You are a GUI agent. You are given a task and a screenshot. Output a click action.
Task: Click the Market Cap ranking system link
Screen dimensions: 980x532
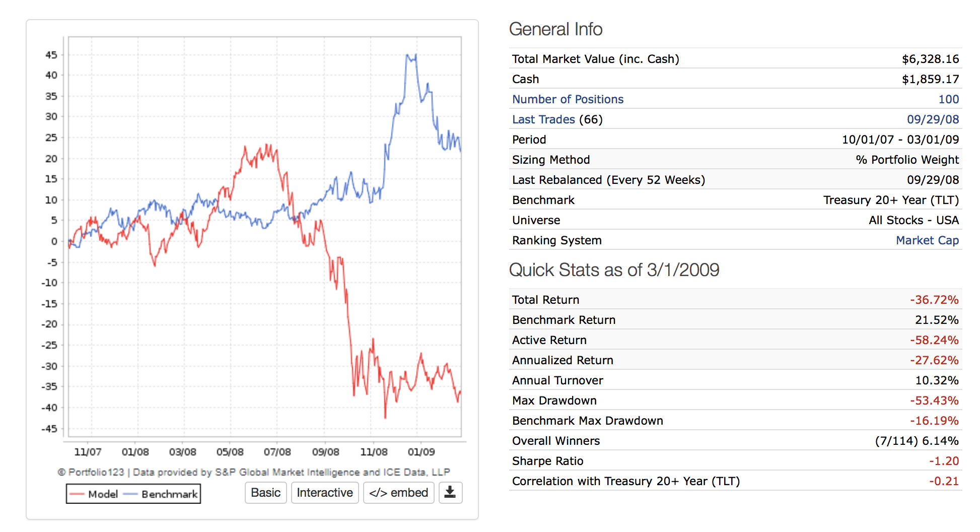[927, 240]
